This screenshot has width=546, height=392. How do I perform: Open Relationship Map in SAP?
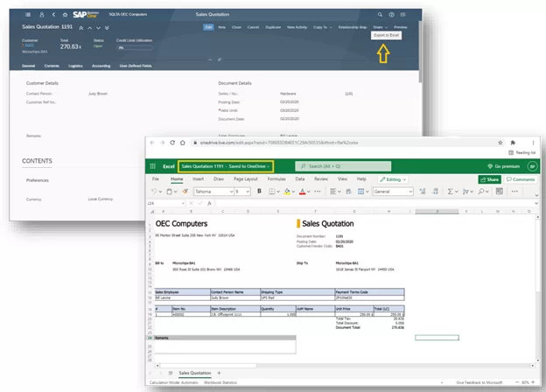coord(353,27)
